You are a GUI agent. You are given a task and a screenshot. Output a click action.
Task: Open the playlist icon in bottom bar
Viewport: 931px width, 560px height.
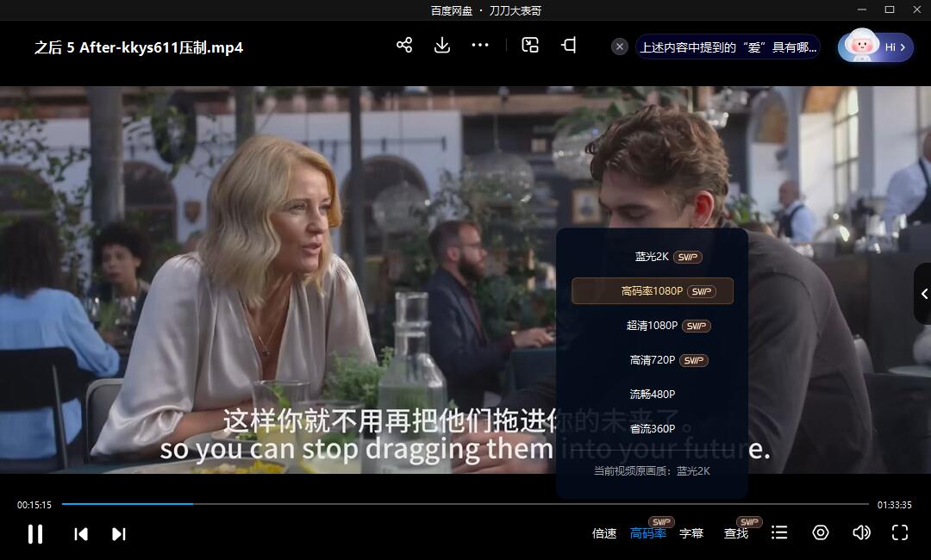[779, 532]
